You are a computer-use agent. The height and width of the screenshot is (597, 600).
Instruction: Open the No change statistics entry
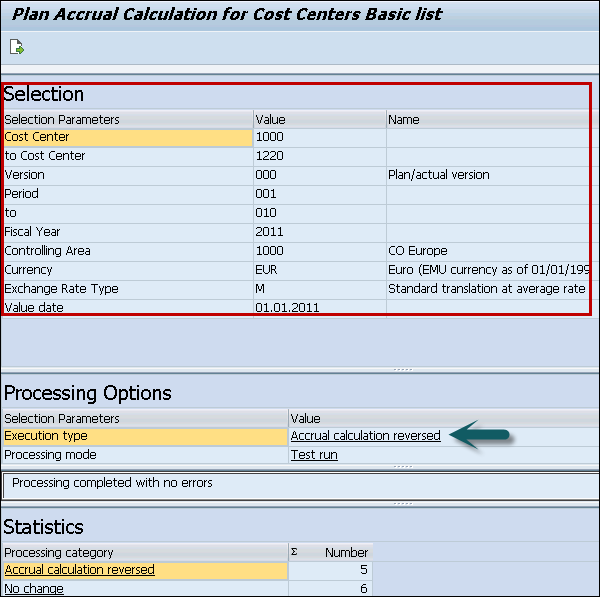tap(34, 589)
